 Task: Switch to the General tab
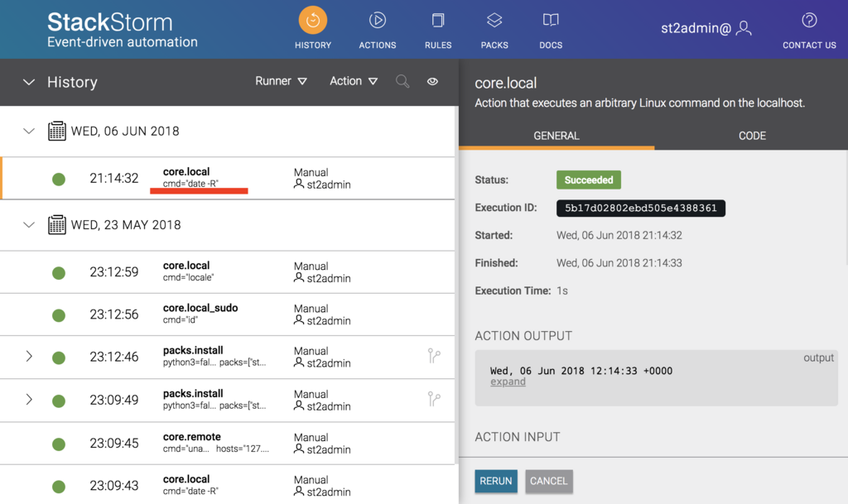point(556,136)
